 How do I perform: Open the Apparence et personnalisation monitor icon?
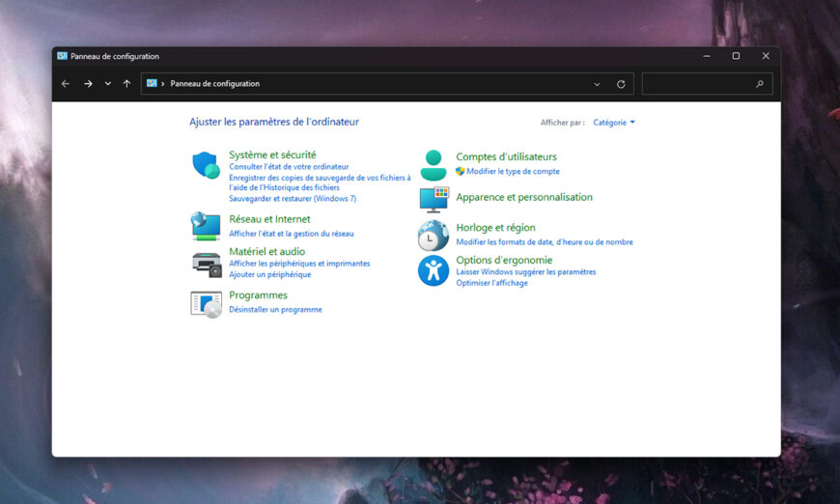point(434,200)
